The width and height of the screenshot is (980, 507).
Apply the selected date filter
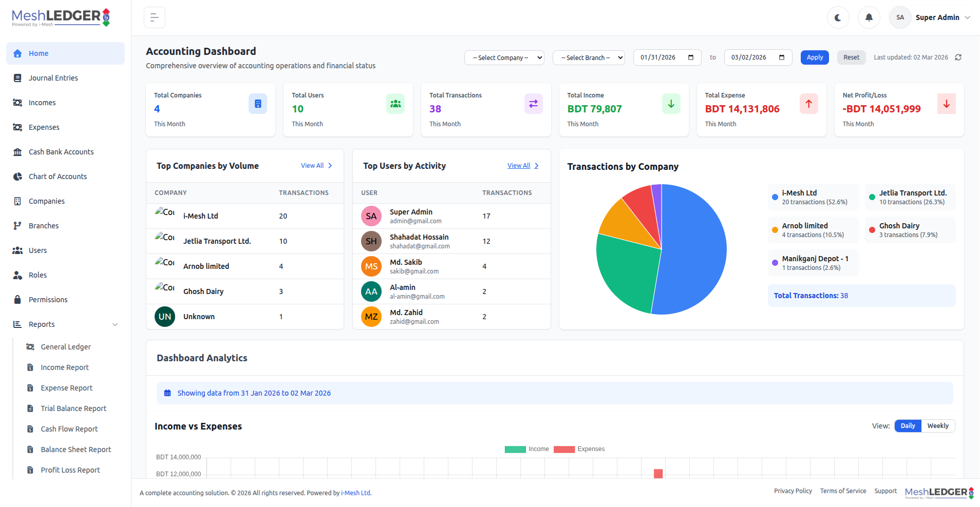click(815, 57)
